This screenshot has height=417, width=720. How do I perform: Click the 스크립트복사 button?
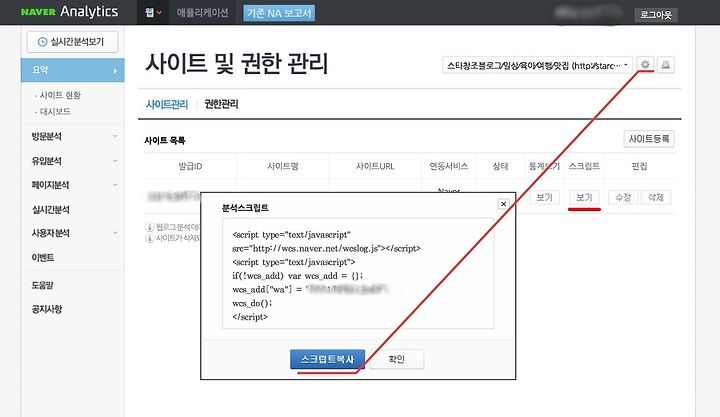coord(327,359)
